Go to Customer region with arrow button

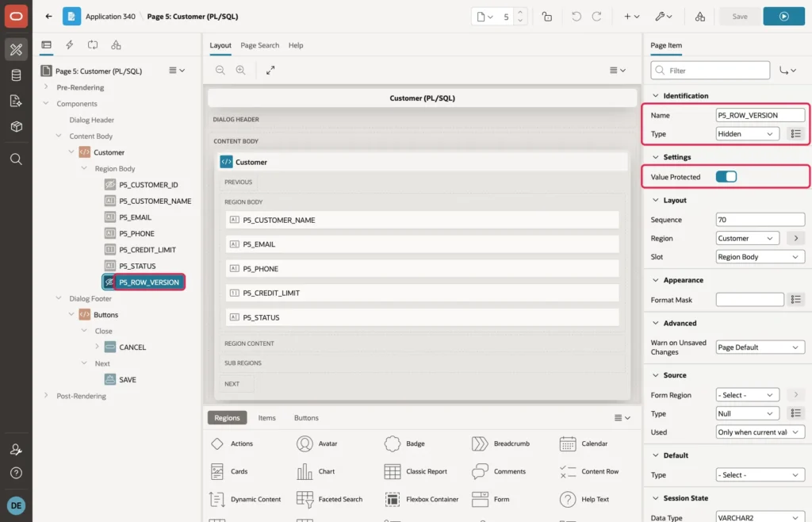click(x=795, y=238)
